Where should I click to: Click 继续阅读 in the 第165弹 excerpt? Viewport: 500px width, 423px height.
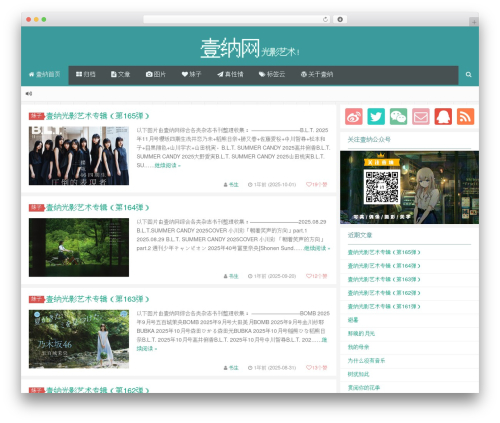click(167, 165)
